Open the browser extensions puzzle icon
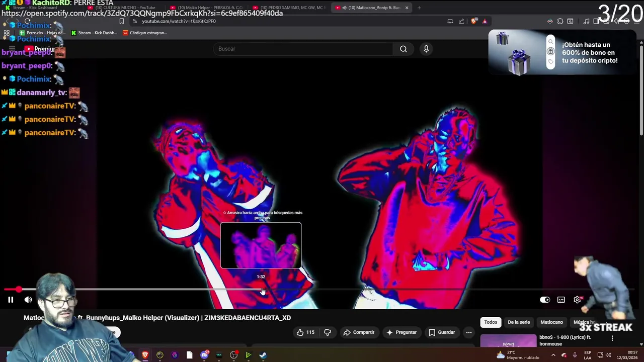Image resolution: width=644 pixels, height=362 pixels. (x=560, y=21)
